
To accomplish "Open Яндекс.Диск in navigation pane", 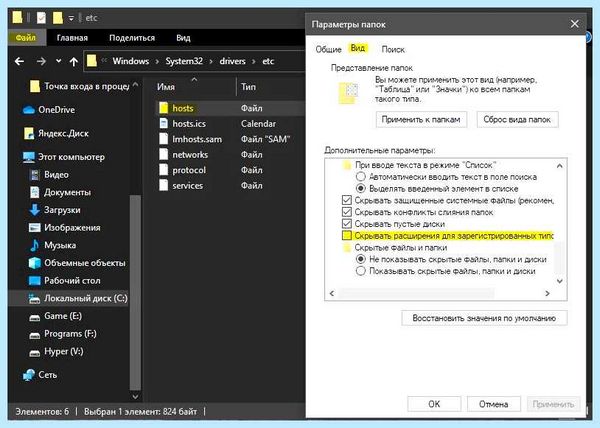I will pyautogui.click(x=56, y=133).
